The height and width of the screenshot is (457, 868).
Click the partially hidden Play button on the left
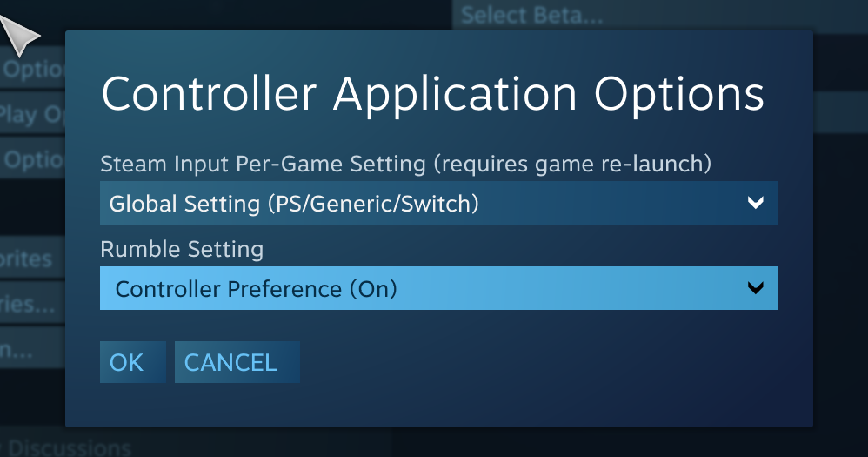pyautogui.click(x=31, y=114)
